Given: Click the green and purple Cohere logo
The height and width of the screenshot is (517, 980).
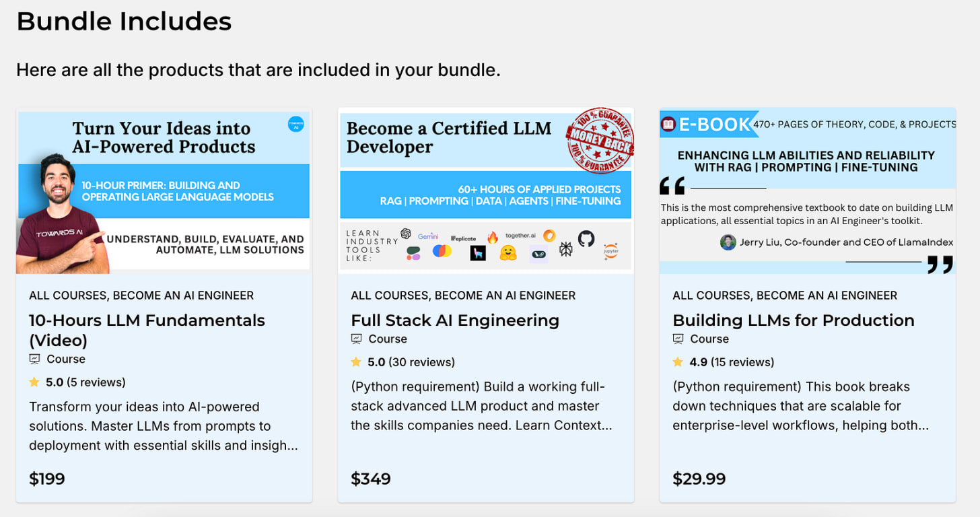Looking at the screenshot, I should 413,253.
